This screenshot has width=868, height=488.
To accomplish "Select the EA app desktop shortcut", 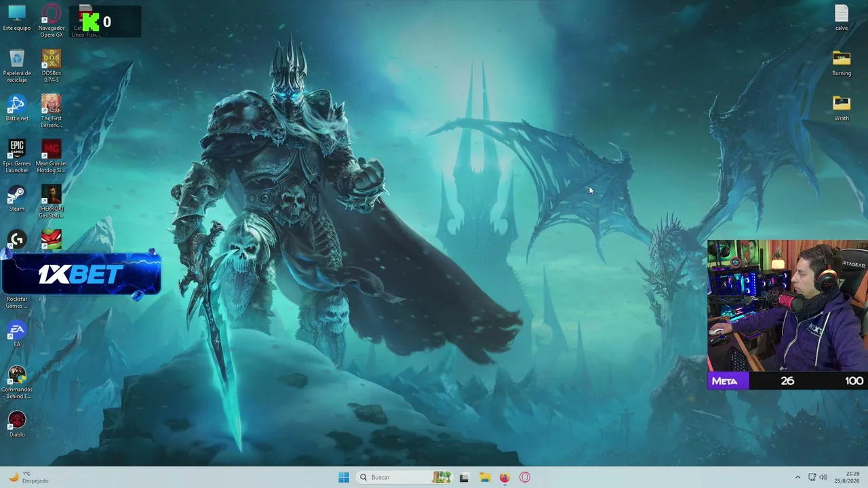I will coord(17,334).
